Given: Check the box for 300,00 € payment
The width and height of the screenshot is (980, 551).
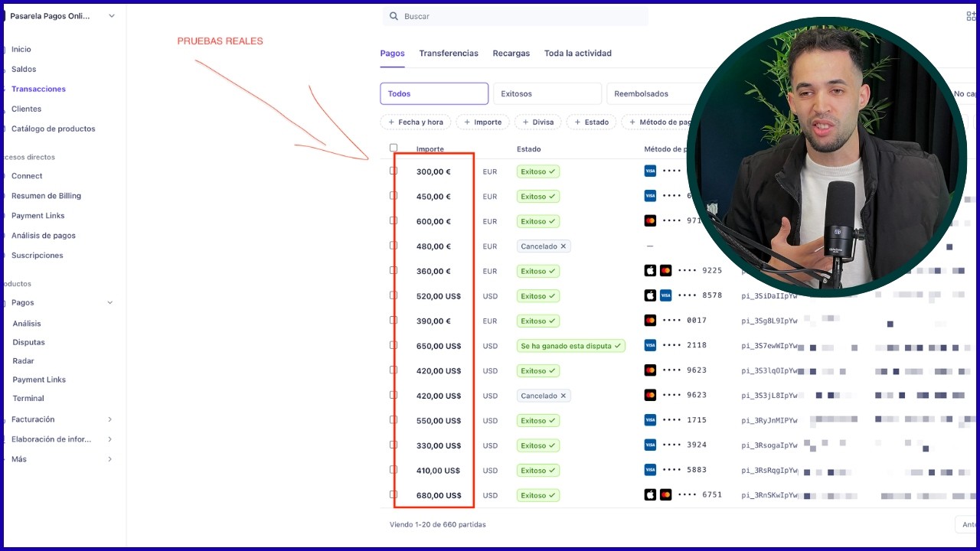Looking at the screenshot, I should point(394,171).
